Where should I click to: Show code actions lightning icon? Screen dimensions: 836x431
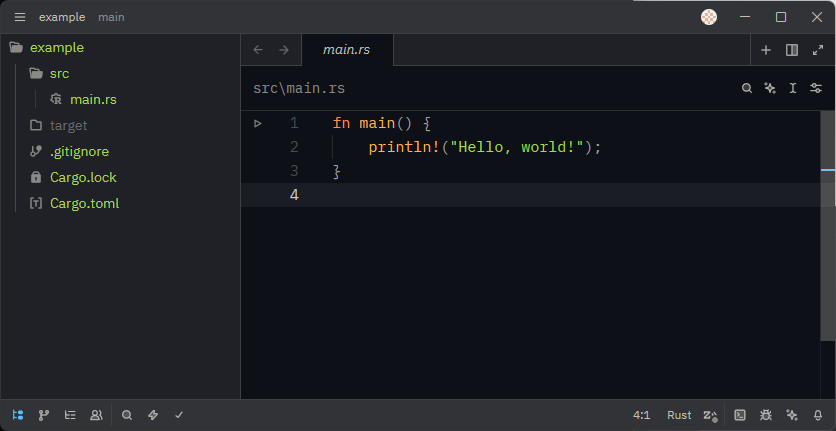[153, 415]
